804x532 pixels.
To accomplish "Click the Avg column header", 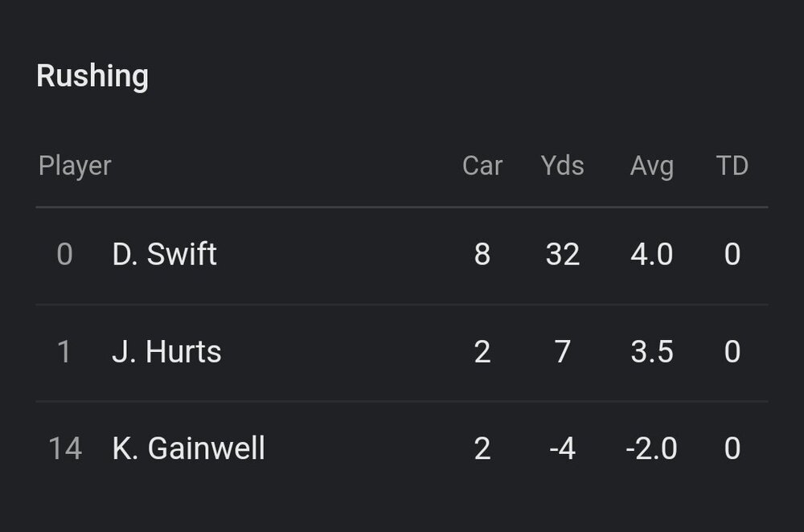I will [x=651, y=166].
